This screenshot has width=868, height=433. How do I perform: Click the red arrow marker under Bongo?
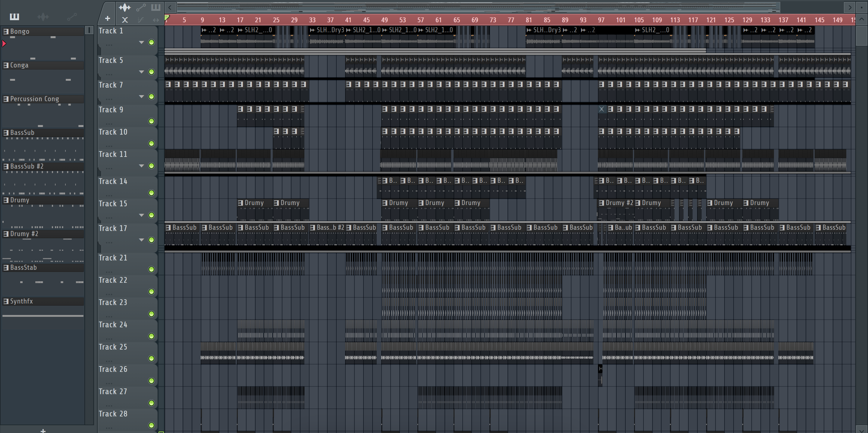click(x=4, y=43)
